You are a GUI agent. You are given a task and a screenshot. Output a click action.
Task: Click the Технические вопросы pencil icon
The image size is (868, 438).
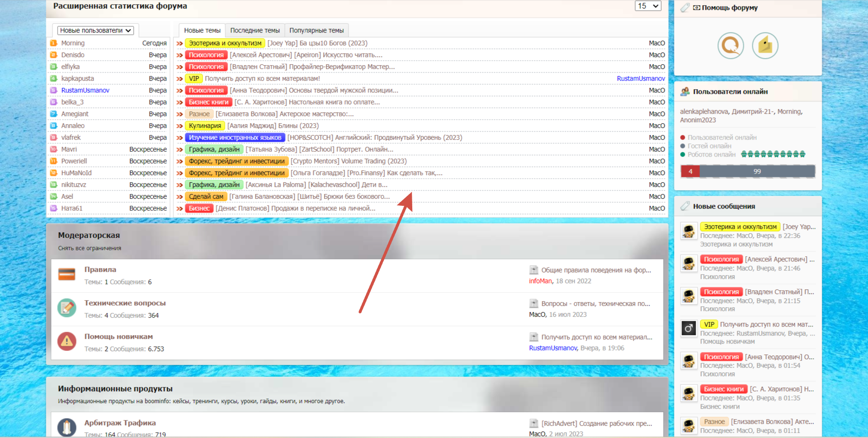67,308
